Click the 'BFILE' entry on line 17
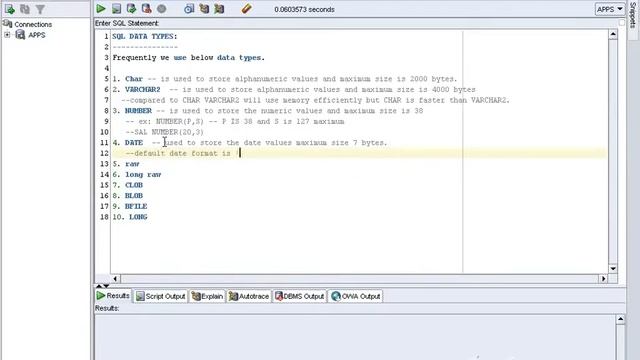 pos(136,206)
